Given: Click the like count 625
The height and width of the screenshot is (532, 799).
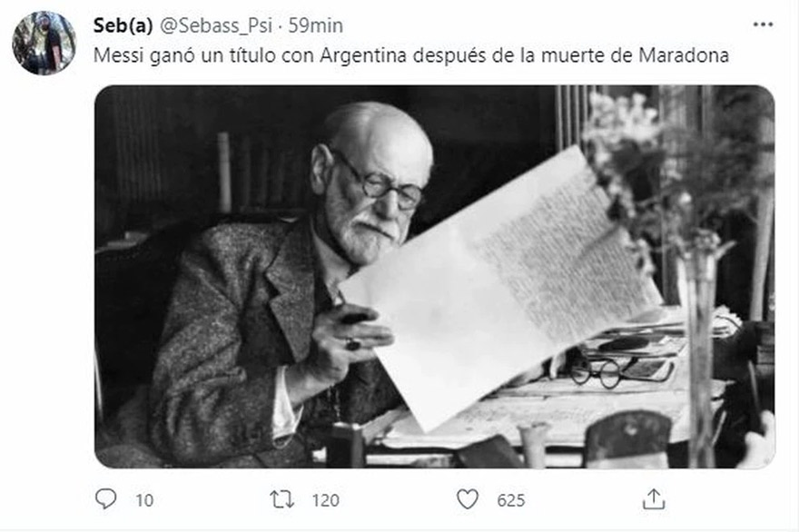Looking at the screenshot, I should tap(511, 500).
